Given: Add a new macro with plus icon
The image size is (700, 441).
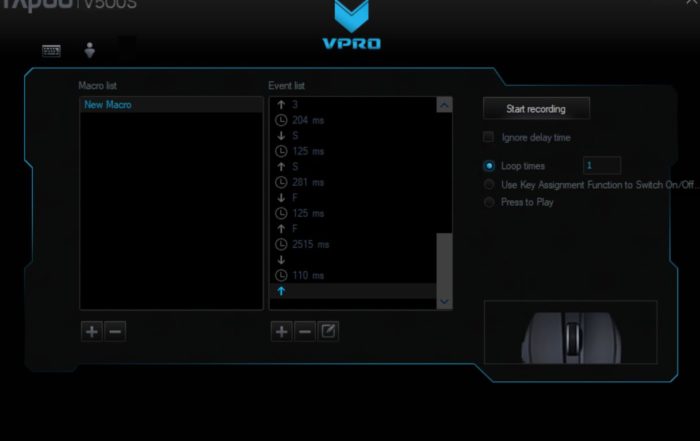Looking at the screenshot, I should 91,332.
